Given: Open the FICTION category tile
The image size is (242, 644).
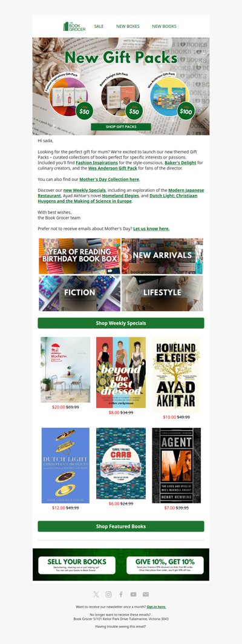Looking at the screenshot, I should tap(80, 293).
